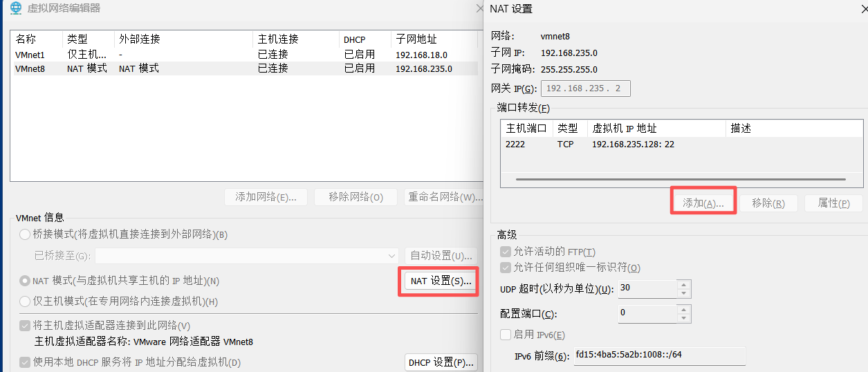
Task: Click 192.168.235.128: 22 cell
Action: click(633, 145)
